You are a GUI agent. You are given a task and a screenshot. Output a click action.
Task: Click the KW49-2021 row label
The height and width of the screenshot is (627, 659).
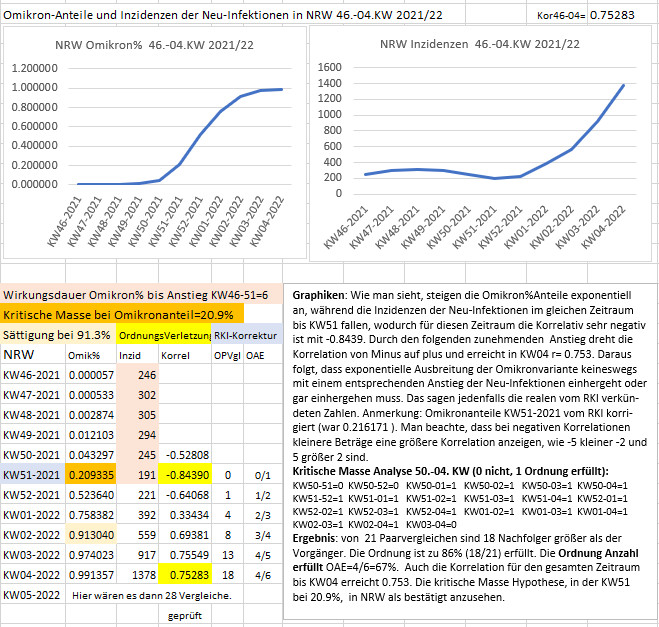(x=33, y=435)
